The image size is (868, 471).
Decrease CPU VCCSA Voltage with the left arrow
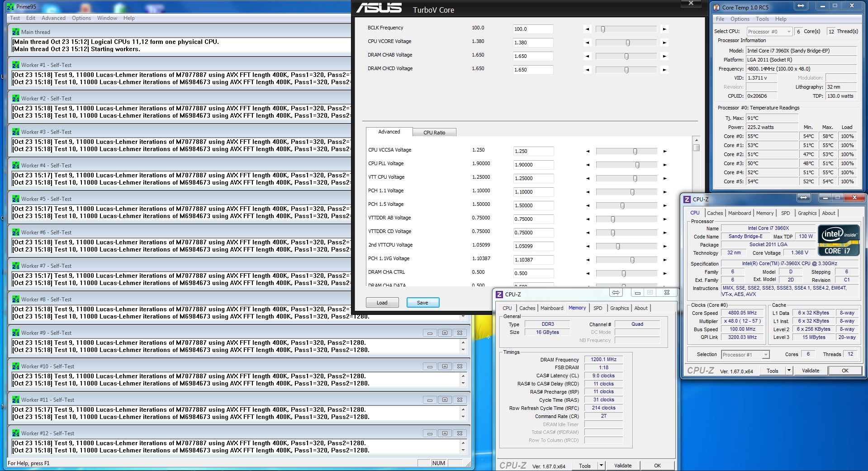[588, 151]
